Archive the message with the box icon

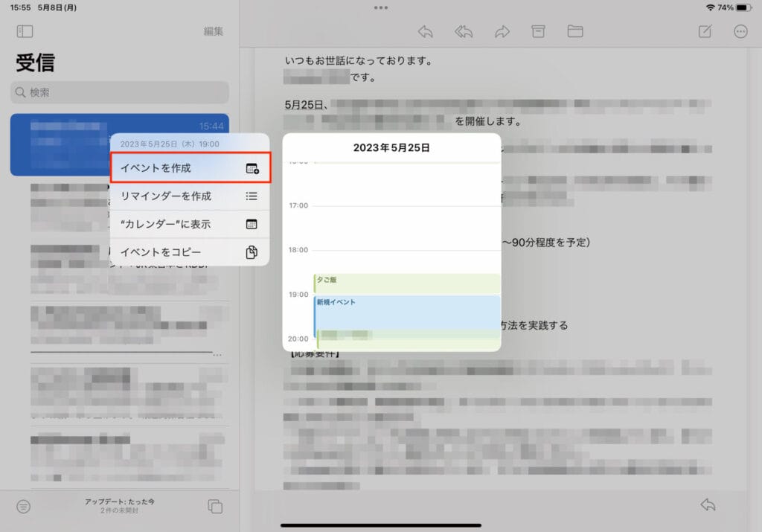(x=538, y=31)
